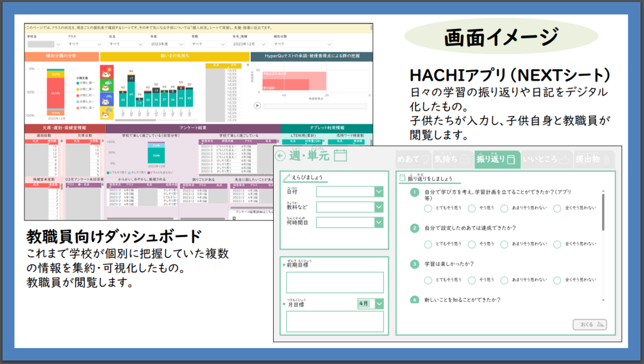Viewport: 644px width, 364px height.
Task: Click the 月目標 text box
Action: click(x=335, y=322)
